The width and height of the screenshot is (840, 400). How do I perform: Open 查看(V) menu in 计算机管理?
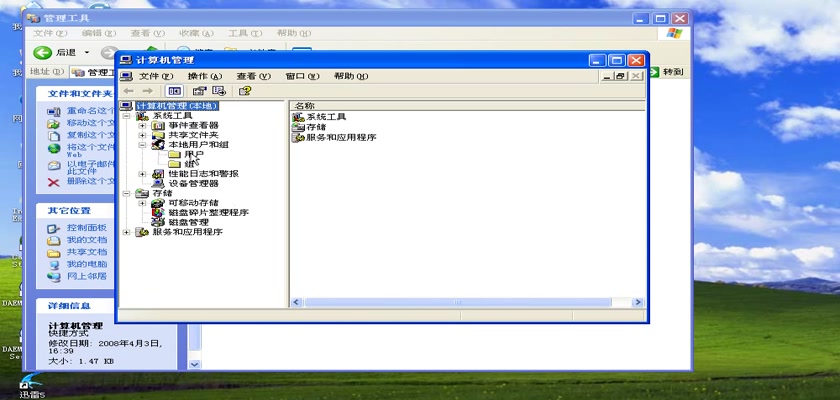pos(253,77)
